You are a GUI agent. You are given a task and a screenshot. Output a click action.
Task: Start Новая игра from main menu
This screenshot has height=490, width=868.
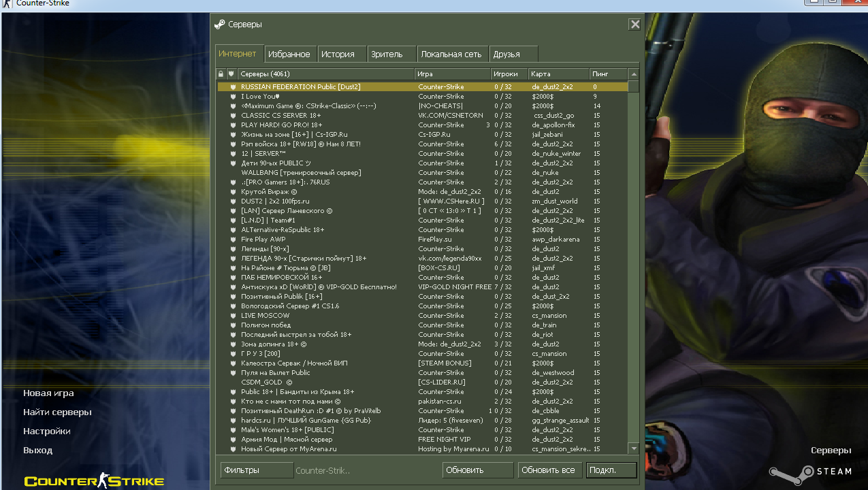(x=48, y=393)
